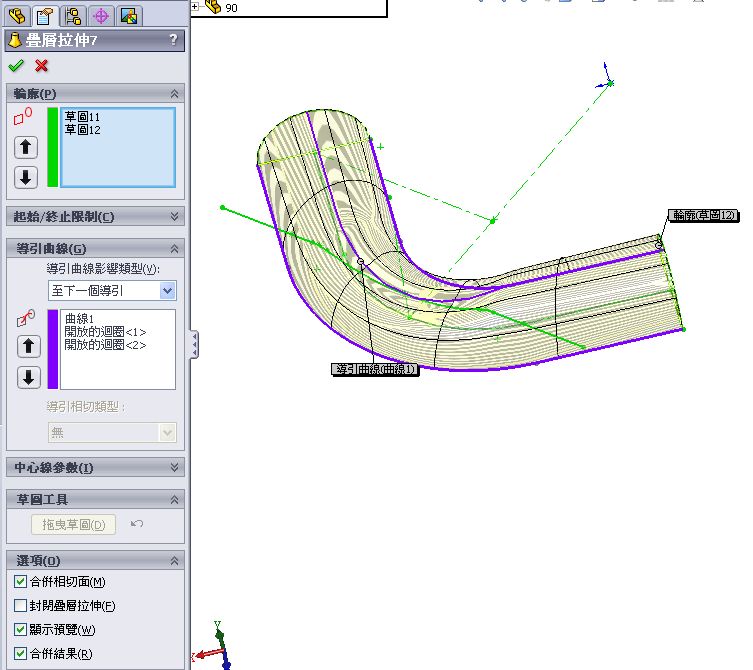Click the undo sketch drag arrow icon
753x670 pixels.
137,524
